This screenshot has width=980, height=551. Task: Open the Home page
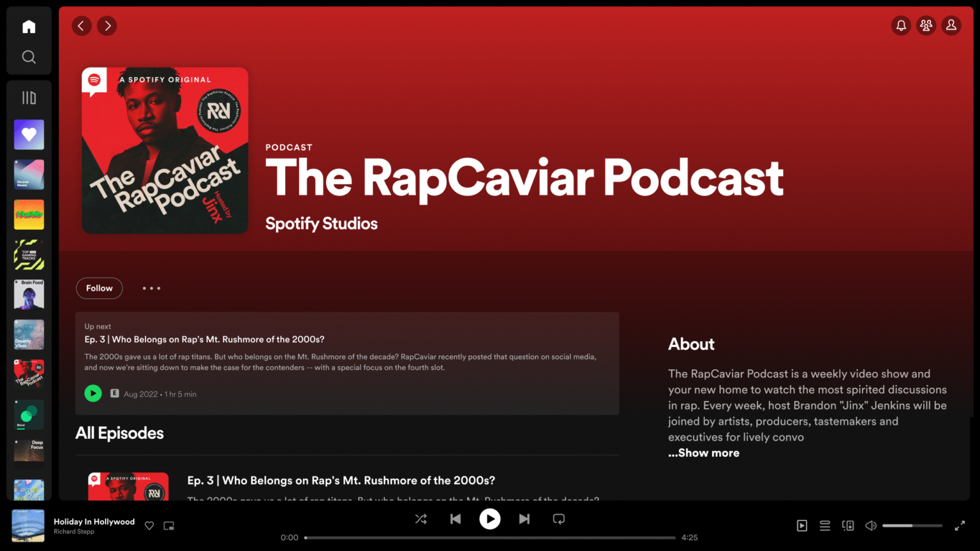[29, 26]
